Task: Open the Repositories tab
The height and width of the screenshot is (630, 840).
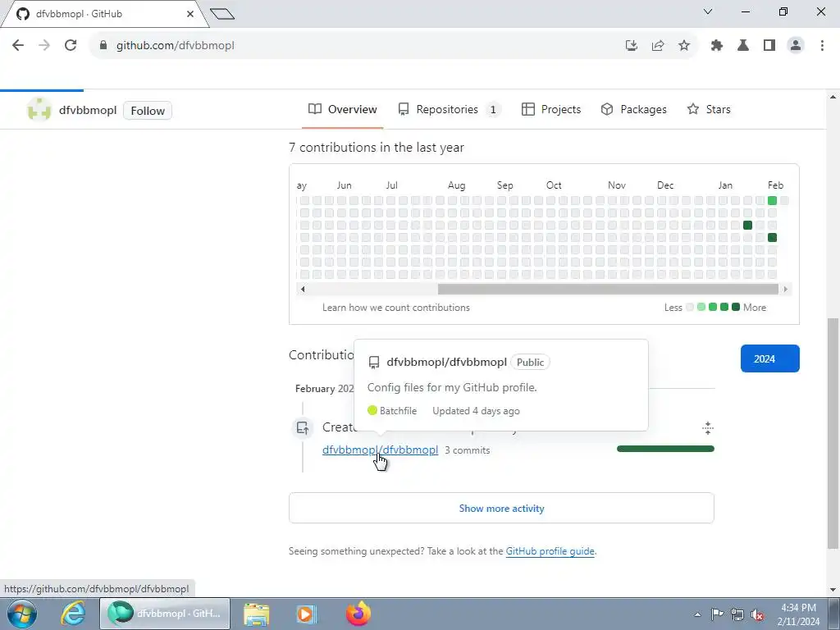Action: (449, 109)
